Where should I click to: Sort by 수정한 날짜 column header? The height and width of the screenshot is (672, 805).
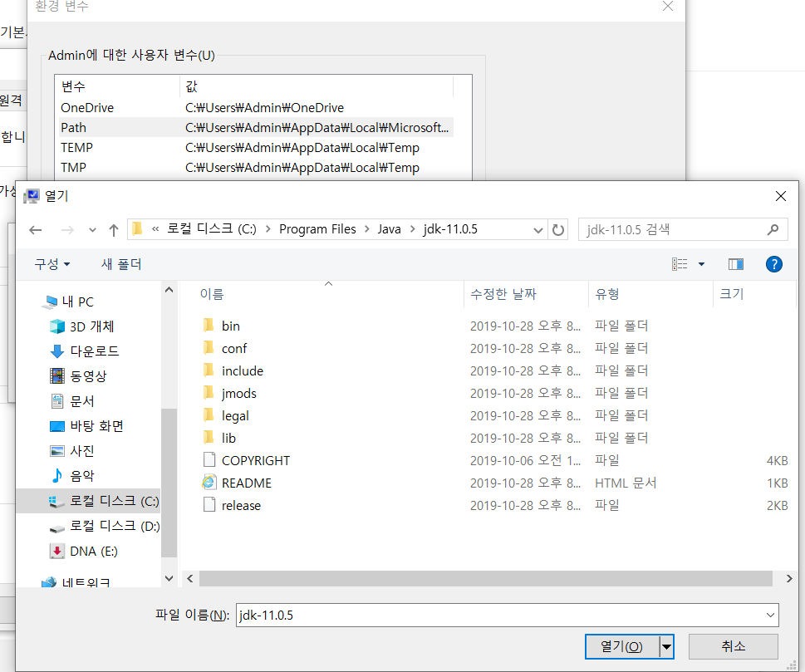(503, 294)
